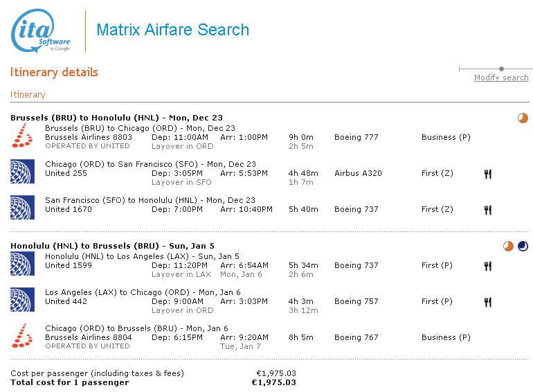The height and width of the screenshot is (392, 533).
Task: Open the Modify search link
Action: (501, 78)
